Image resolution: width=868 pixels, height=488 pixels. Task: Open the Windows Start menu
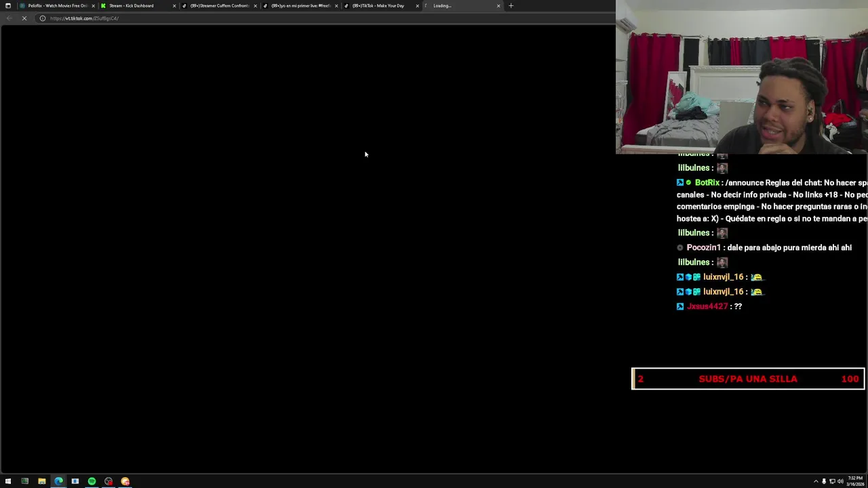(8, 481)
